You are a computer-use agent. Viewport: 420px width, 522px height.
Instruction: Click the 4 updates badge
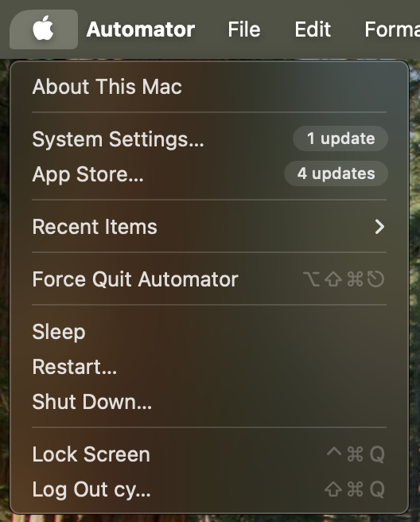point(336,173)
